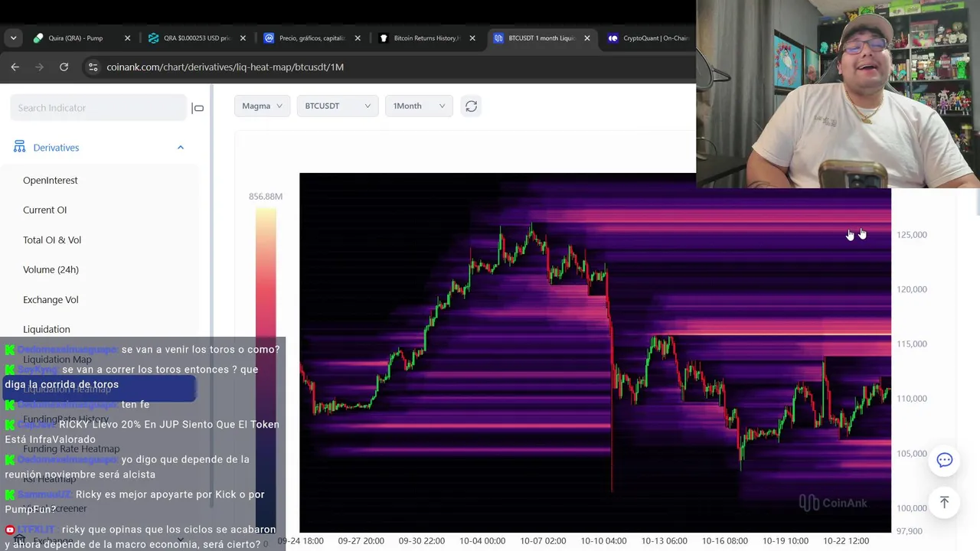Close the BTCUSDT 1 month tab
The height and width of the screenshot is (551, 980).
coord(587,38)
